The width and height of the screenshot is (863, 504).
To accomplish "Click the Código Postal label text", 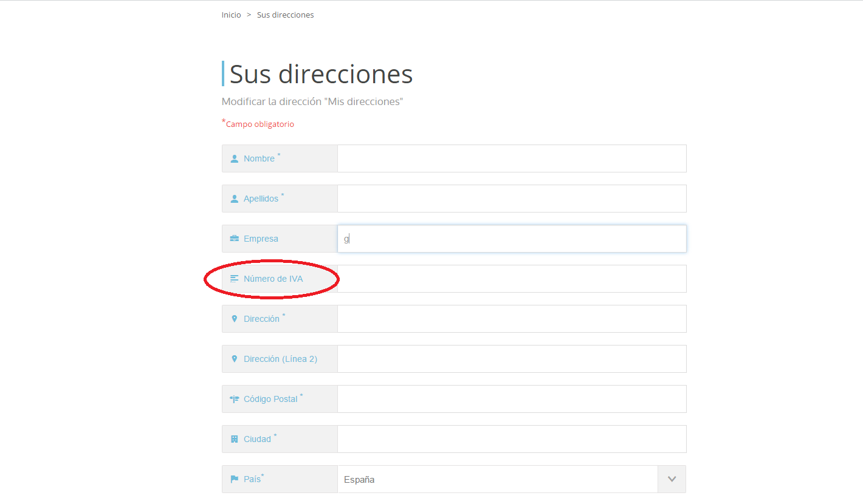I will tap(270, 399).
